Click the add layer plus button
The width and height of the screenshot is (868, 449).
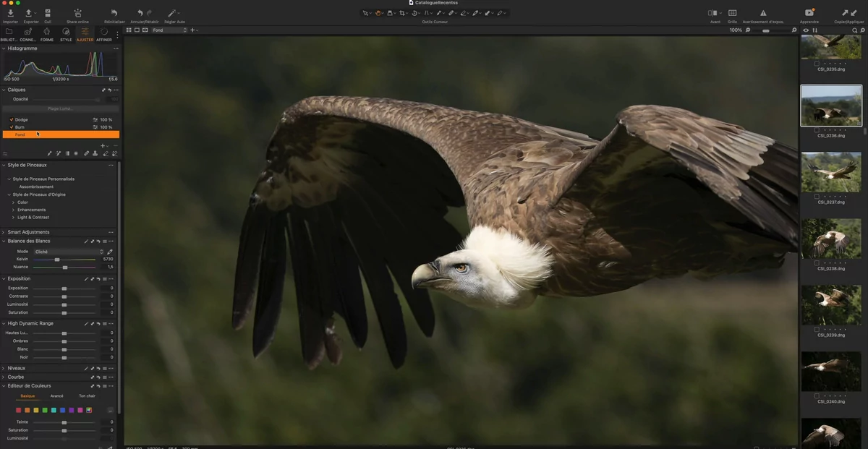103,145
